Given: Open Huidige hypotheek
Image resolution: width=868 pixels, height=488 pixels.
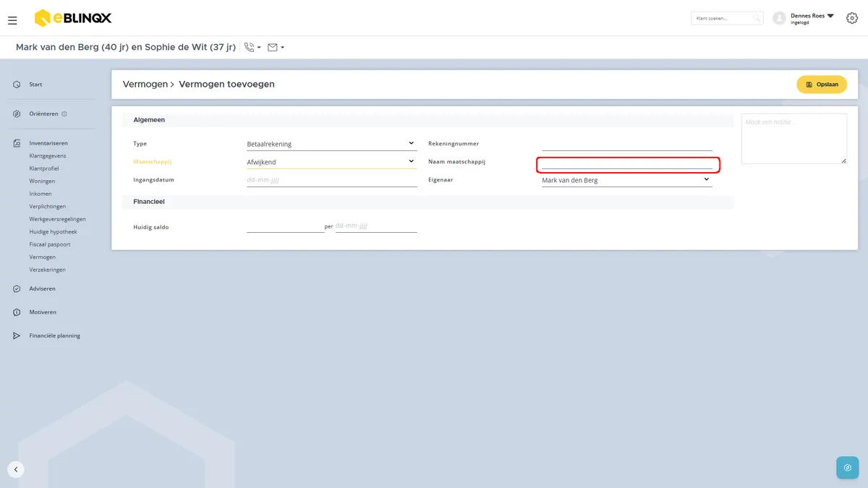Looking at the screenshot, I should point(54,232).
